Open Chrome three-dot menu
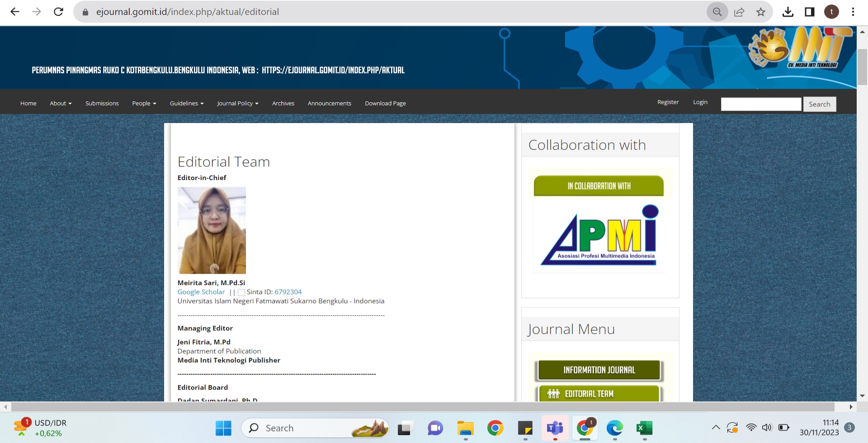This screenshot has height=443, width=868. pos(853,12)
